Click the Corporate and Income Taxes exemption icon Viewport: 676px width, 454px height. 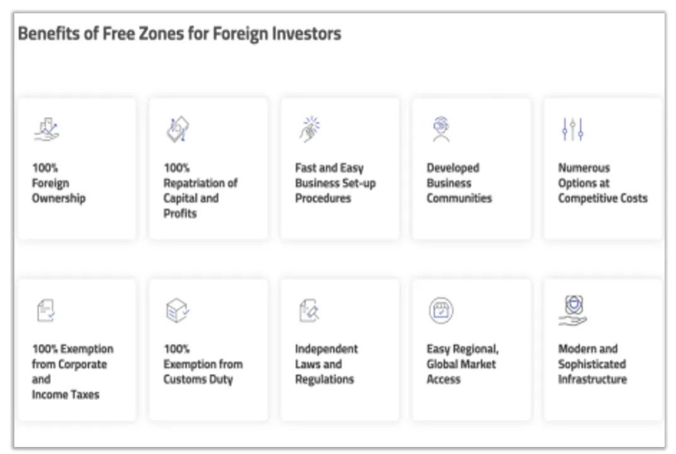[46, 311]
